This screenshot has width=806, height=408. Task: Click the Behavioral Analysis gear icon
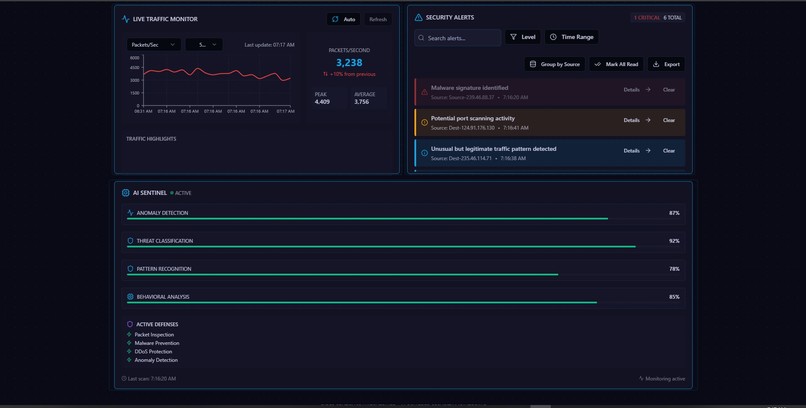(130, 296)
